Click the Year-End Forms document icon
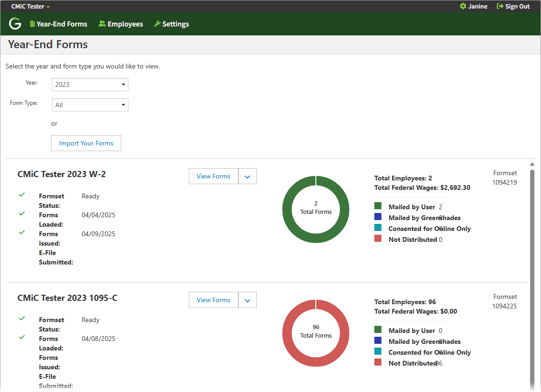541x392 pixels. click(x=33, y=24)
